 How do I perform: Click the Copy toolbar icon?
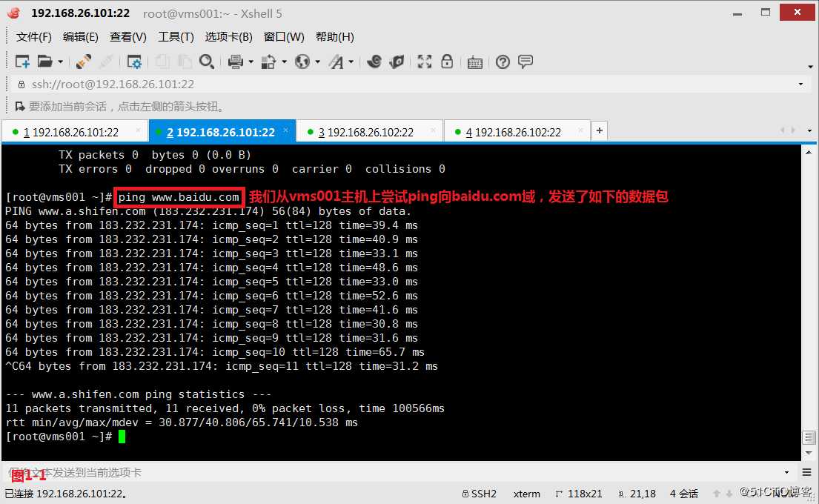point(162,62)
